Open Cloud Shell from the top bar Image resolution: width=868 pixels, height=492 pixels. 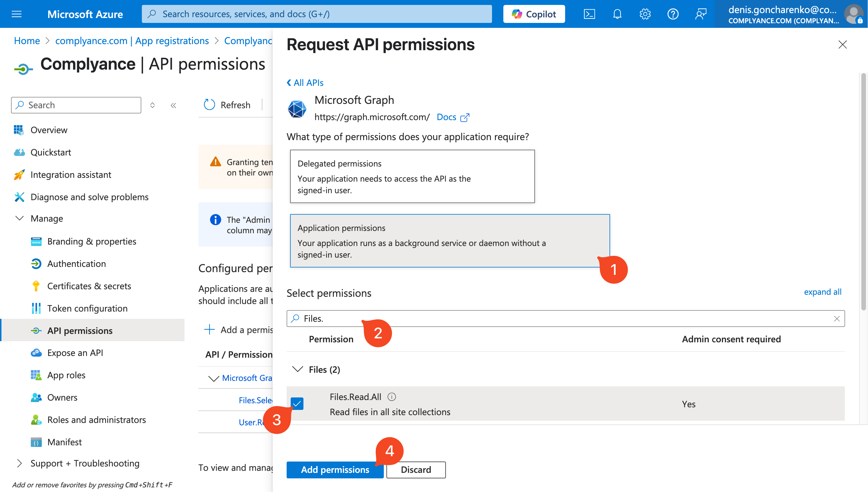pos(589,14)
